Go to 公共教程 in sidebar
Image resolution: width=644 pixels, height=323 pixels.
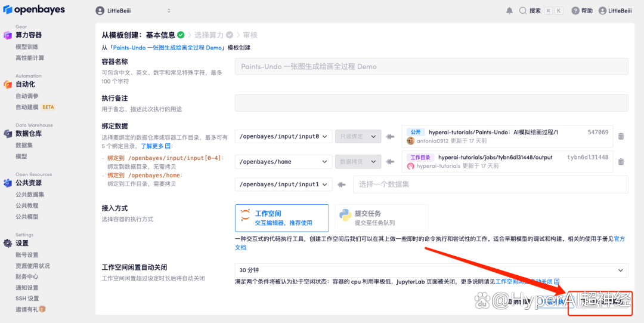[27, 205]
